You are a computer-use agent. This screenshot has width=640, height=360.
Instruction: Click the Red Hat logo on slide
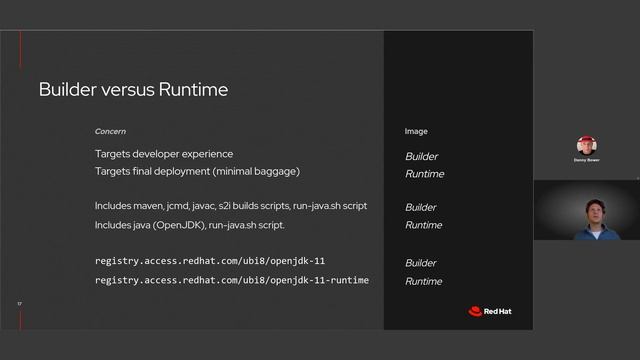tap(489, 311)
